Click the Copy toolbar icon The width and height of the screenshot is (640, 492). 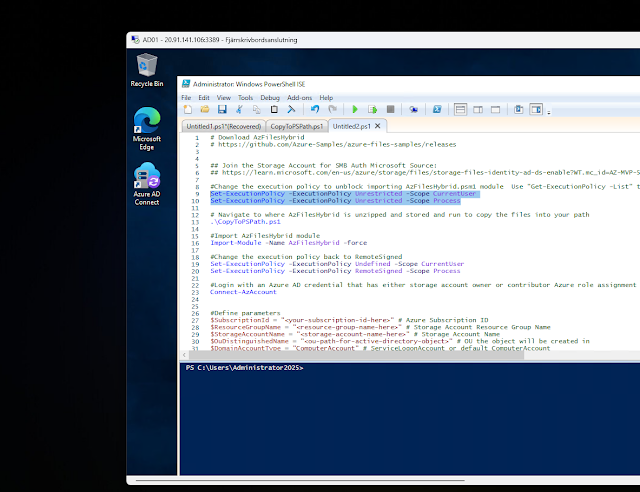click(x=257, y=109)
